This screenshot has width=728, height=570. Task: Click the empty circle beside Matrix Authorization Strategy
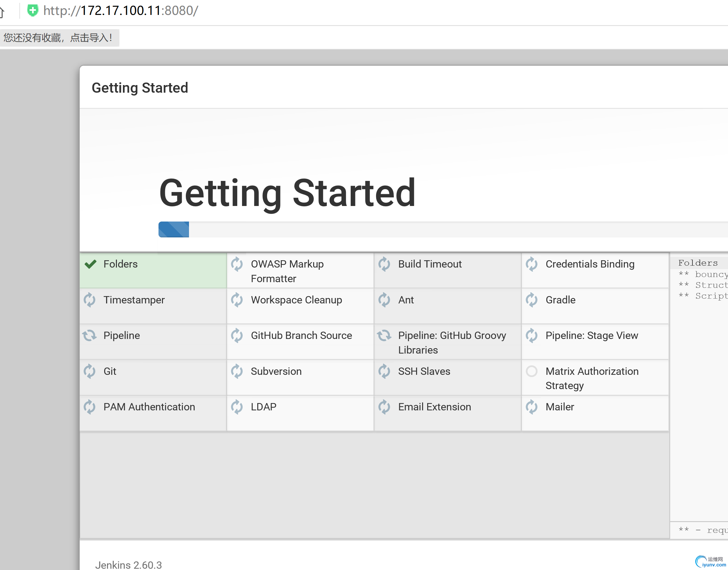(x=531, y=371)
